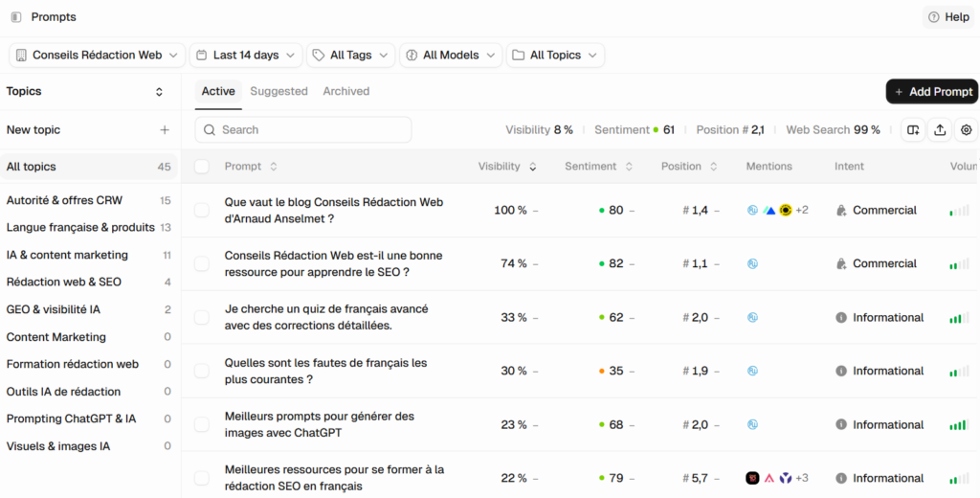Check the box for the "fautes de français" prompt
980x498 pixels.
tap(201, 371)
